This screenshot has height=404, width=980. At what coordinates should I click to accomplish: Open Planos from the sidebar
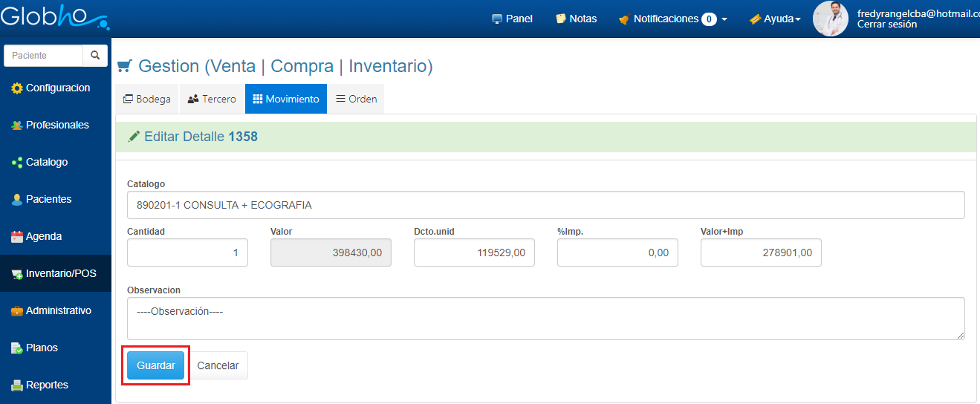pyautogui.click(x=41, y=348)
